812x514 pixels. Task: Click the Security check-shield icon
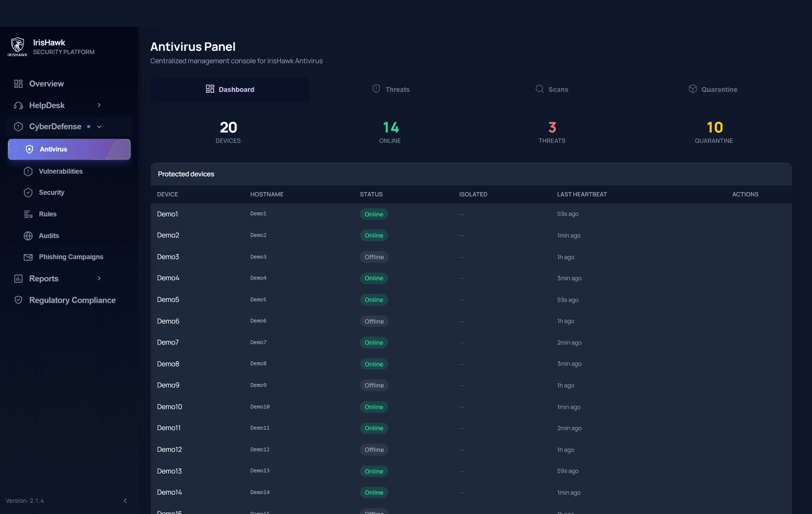pos(28,193)
